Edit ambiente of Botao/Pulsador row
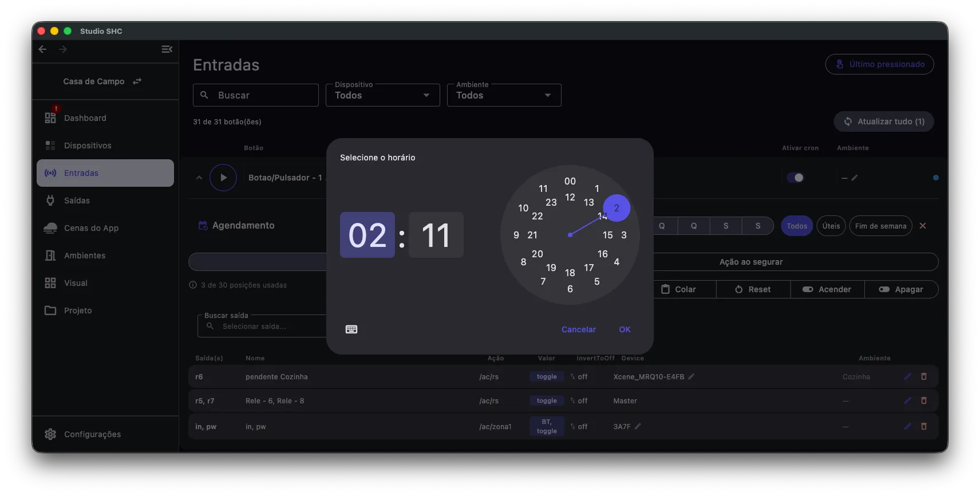This screenshot has height=495, width=980. point(855,178)
